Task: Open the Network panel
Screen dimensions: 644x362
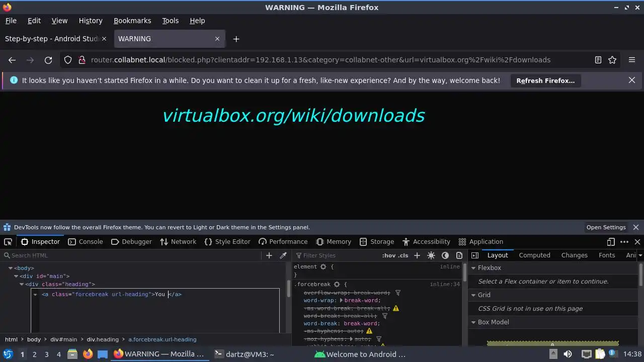Action: 178,242
